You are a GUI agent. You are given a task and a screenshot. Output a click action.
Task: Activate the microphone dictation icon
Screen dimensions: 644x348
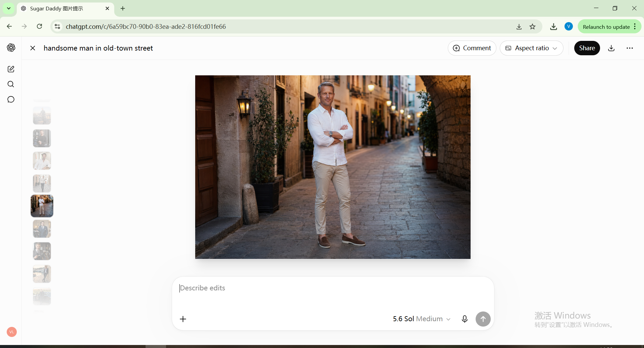[x=465, y=319]
